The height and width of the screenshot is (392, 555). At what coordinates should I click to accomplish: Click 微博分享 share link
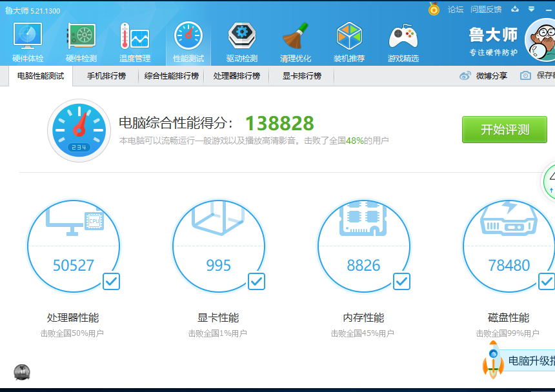tap(491, 75)
